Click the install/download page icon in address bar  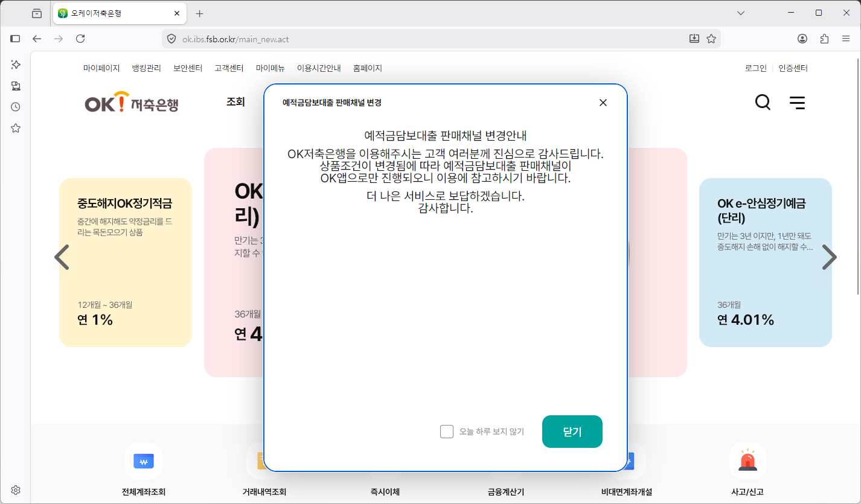694,39
